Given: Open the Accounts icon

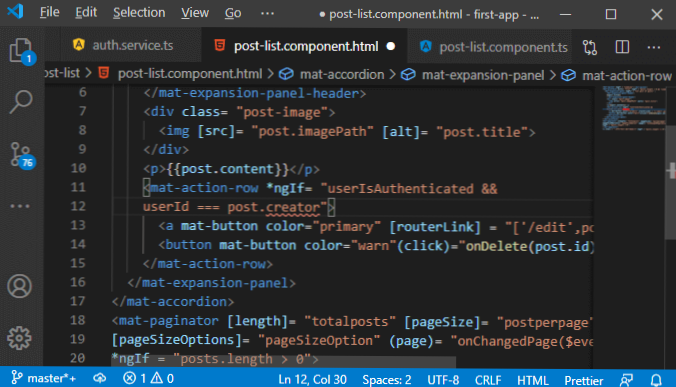Looking at the screenshot, I should tap(19, 286).
